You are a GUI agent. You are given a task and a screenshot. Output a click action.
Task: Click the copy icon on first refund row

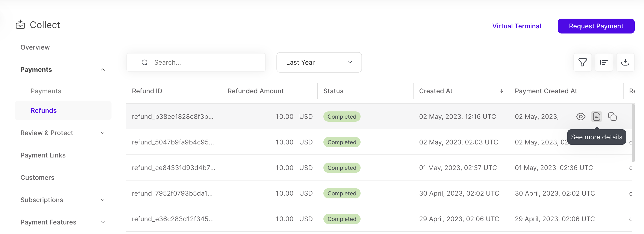tap(612, 117)
